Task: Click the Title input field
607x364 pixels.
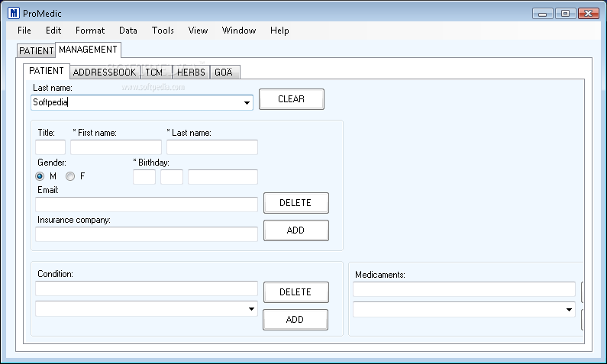Action: (50, 147)
